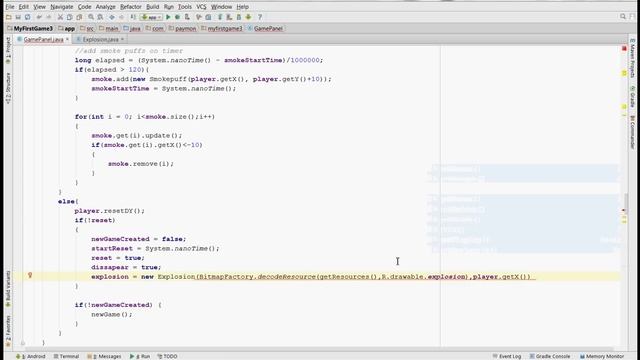Click the app breadcrumb folder
The image size is (640, 360).
67,29
